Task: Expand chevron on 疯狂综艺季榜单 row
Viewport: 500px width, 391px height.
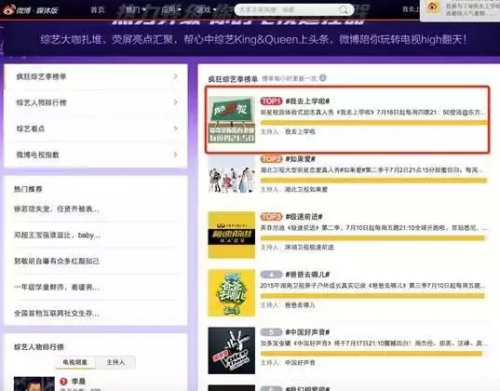Action: click(175, 77)
